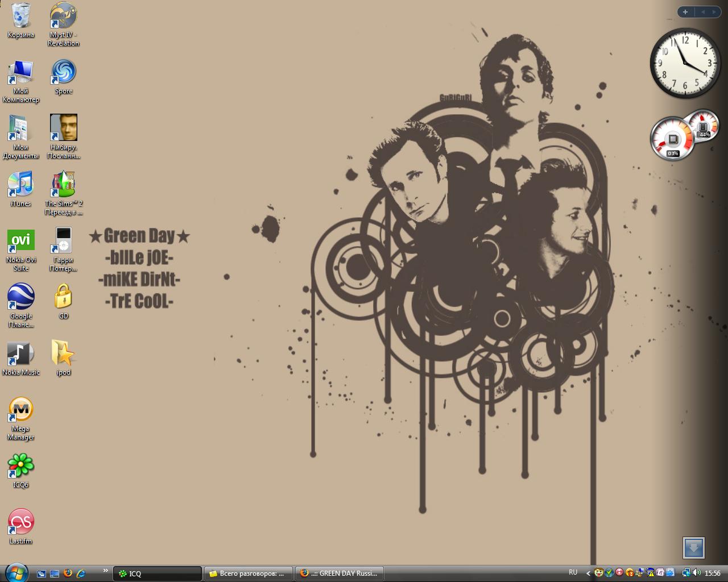Click Switch between windows in Quick Launch
Image resolution: width=728 pixels, height=582 pixels.
(x=42, y=573)
